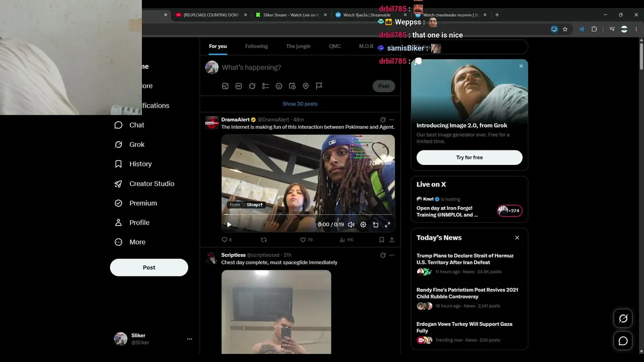Open the emoji picker in composer

(279, 86)
